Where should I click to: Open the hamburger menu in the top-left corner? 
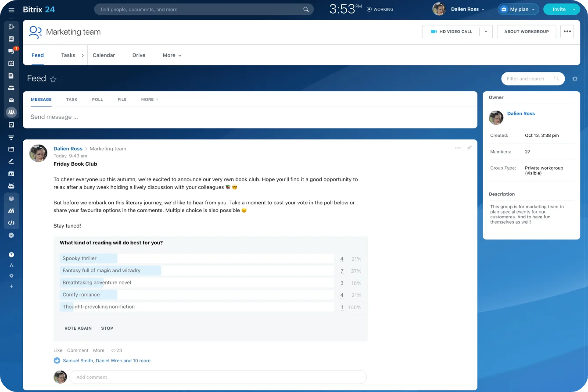(x=11, y=10)
